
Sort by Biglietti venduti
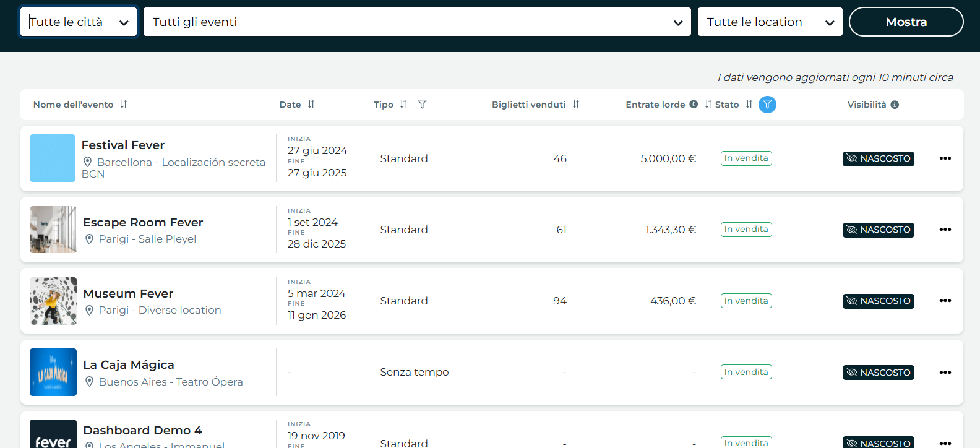tap(576, 105)
